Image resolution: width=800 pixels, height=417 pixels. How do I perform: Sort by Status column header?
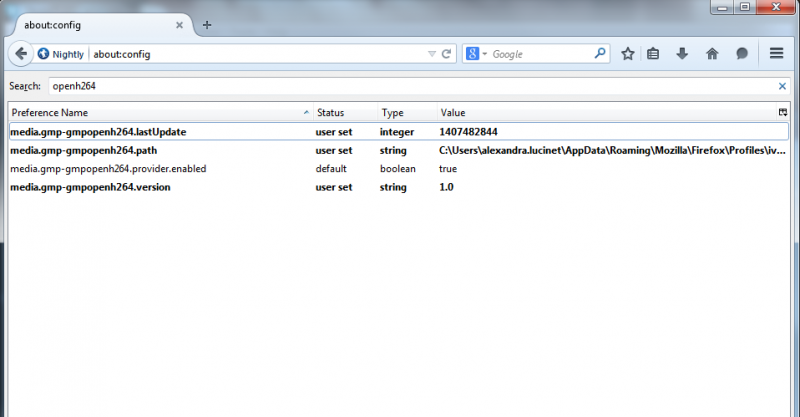coord(345,113)
